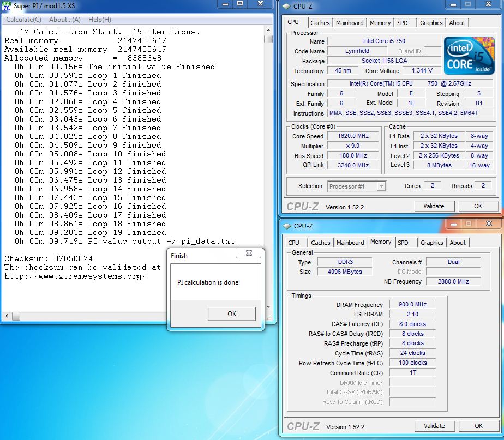Viewport: 504px width, 440px height.
Task: Click the Checksum: 07D5DE74 line
Action: (49, 258)
